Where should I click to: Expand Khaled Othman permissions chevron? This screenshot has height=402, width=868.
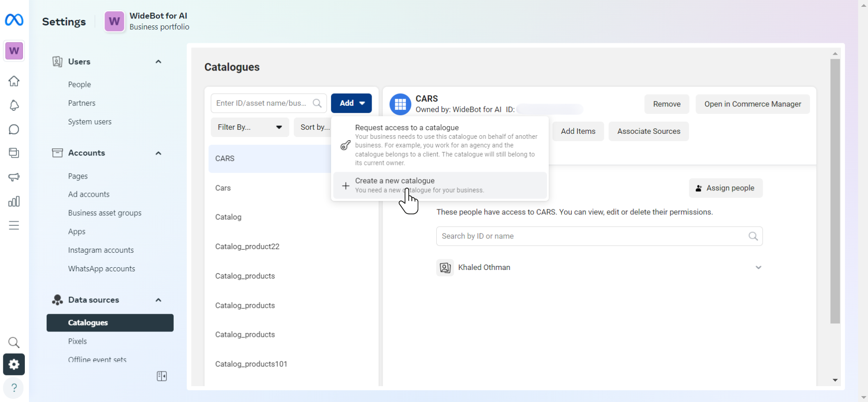coord(759,268)
